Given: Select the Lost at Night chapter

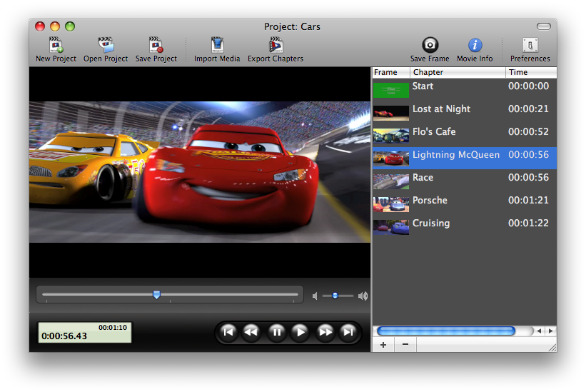Looking at the screenshot, I should pos(464,113).
